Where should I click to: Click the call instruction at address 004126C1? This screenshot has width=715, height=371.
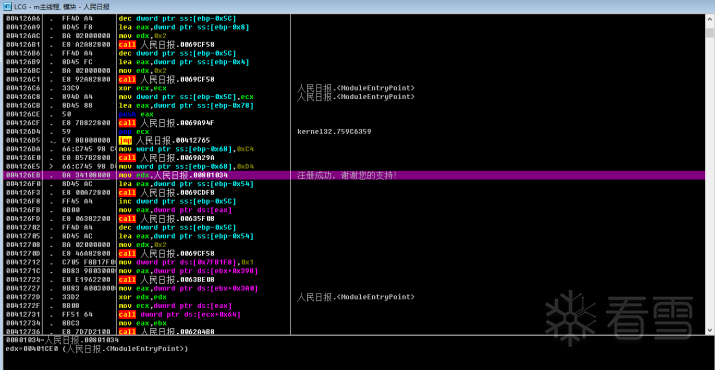(x=166, y=79)
